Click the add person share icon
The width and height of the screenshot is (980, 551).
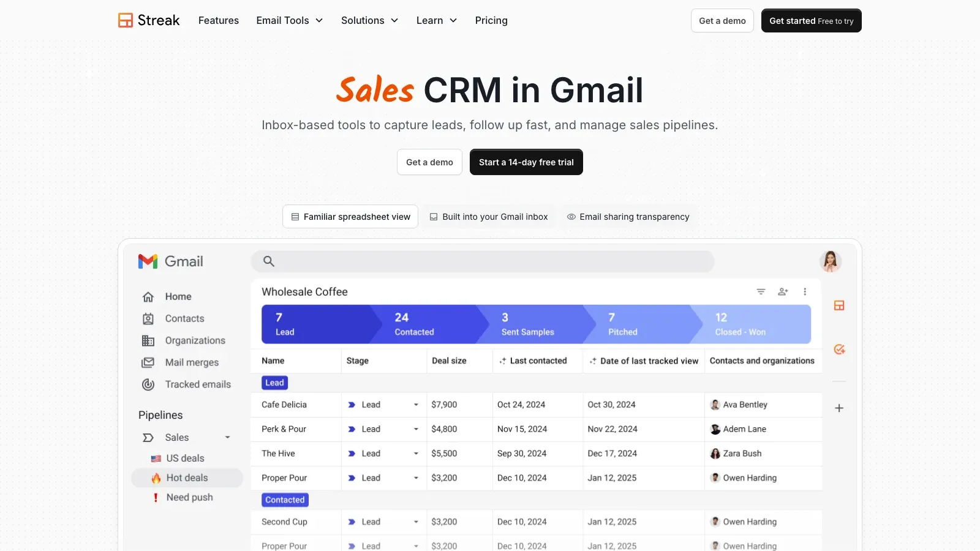pos(783,292)
